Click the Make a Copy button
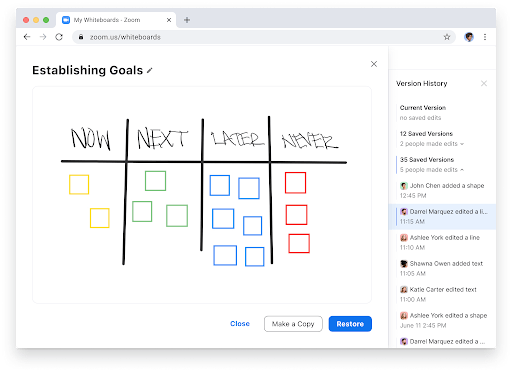The image size is (512, 372). tap(293, 324)
